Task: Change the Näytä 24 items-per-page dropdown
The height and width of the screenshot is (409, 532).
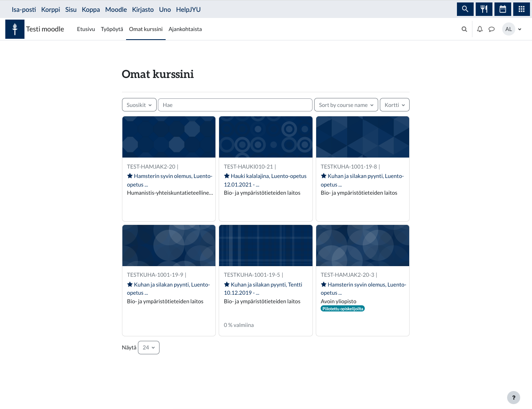Action: (x=149, y=348)
